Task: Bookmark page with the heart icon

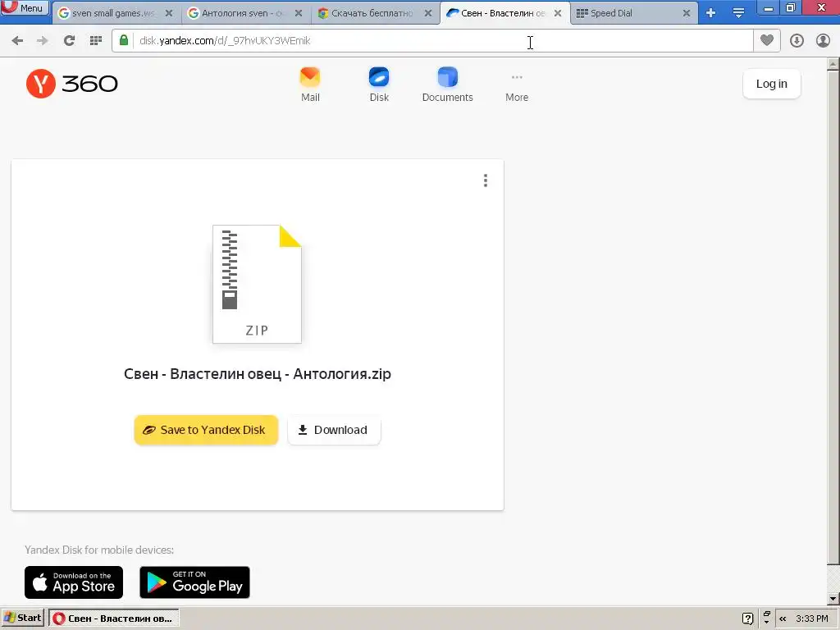Action: pyautogui.click(x=767, y=40)
